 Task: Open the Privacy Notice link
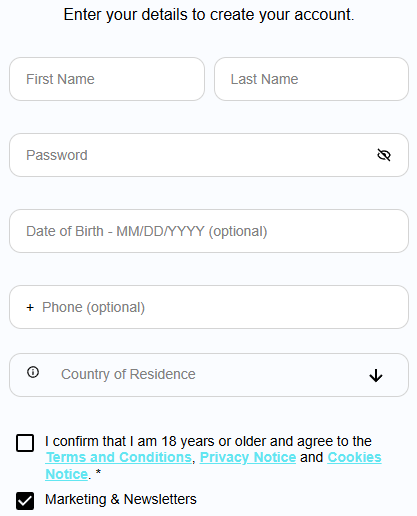(x=248, y=457)
